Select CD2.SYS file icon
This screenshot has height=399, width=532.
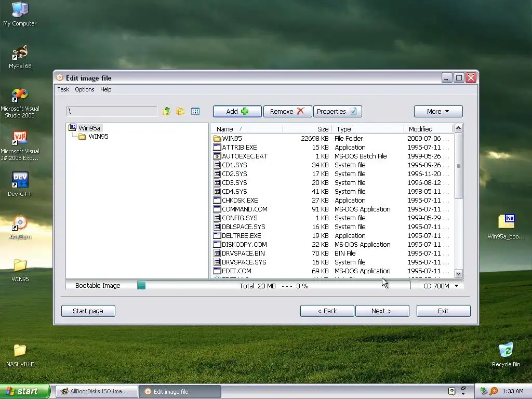pyautogui.click(x=217, y=174)
